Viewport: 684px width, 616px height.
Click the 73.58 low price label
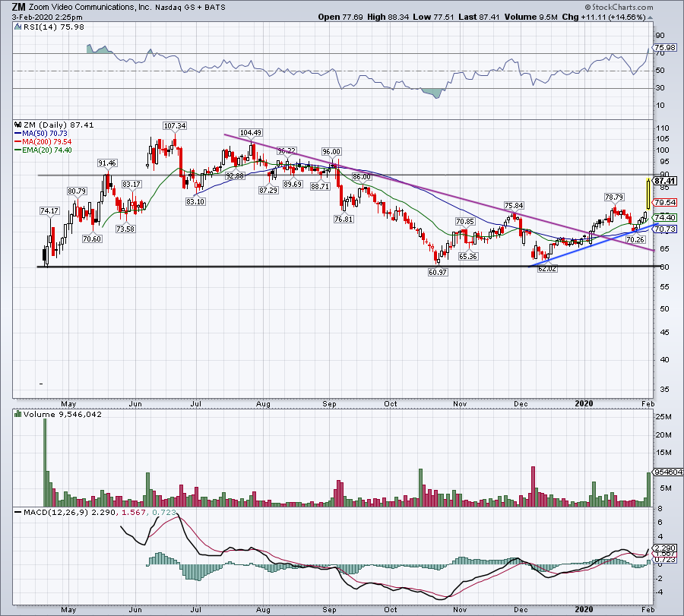click(x=125, y=229)
